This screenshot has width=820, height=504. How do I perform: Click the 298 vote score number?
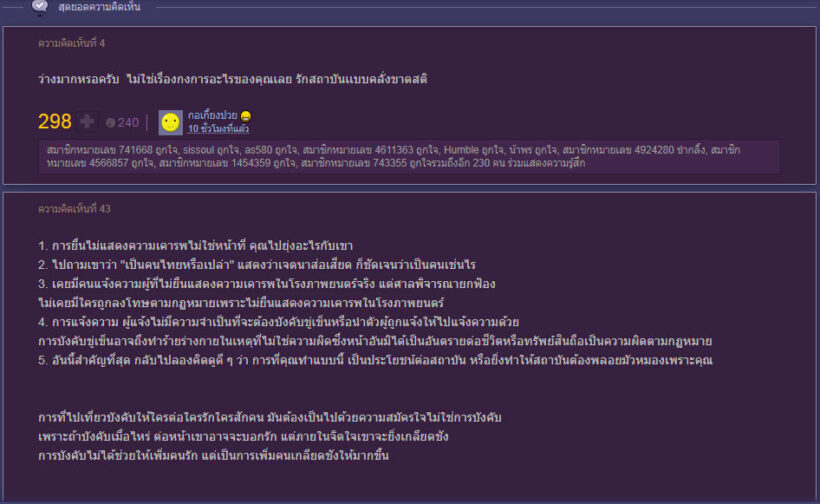coord(54,122)
